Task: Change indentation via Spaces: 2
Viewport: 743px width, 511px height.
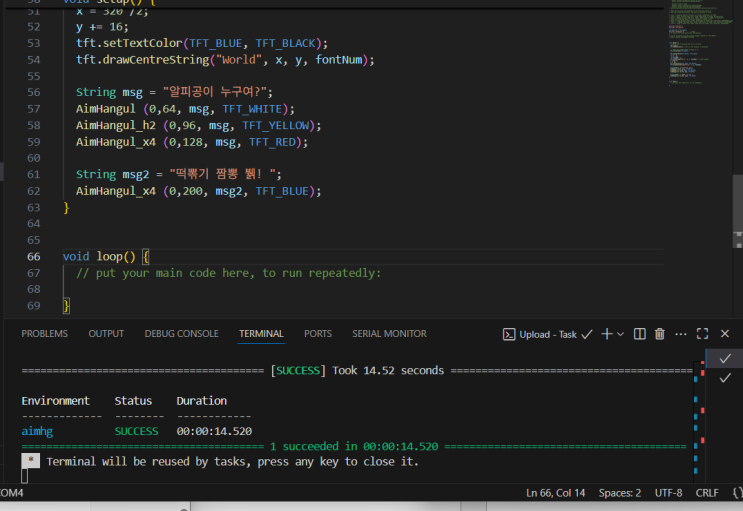Action: point(620,493)
